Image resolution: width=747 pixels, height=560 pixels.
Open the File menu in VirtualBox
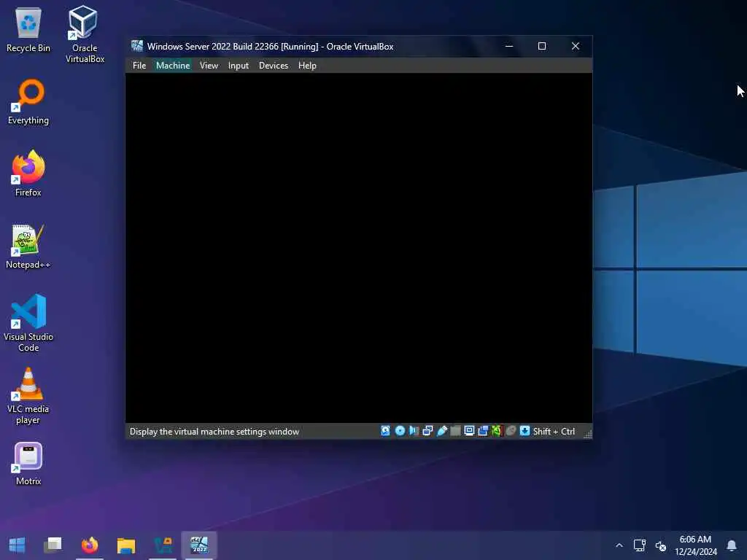click(x=139, y=65)
